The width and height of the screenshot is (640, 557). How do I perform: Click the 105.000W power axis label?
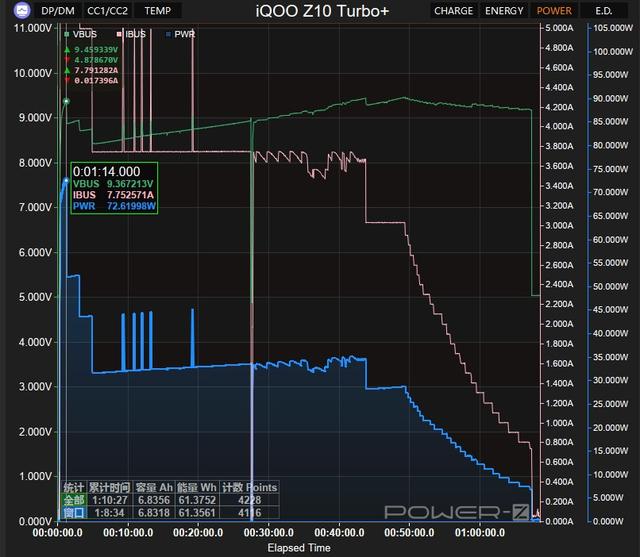tap(613, 28)
